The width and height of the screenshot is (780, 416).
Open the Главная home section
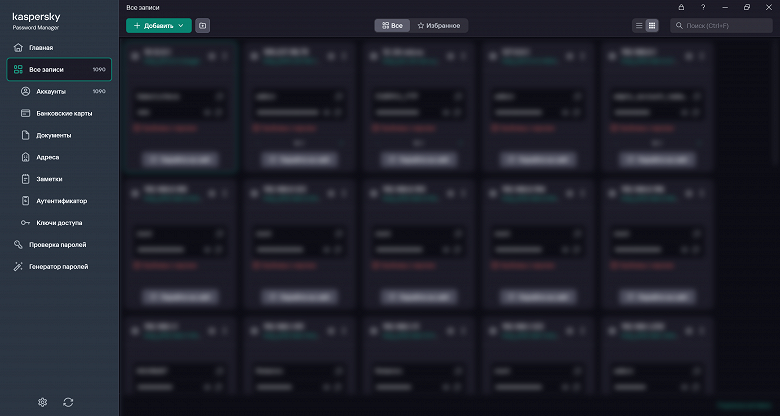[34, 48]
